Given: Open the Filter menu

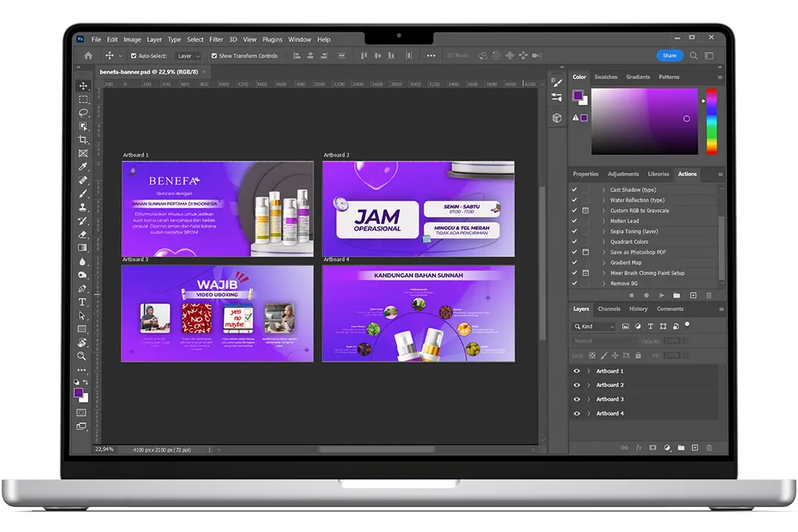Looking at the screenshot, I should [215, 39].
